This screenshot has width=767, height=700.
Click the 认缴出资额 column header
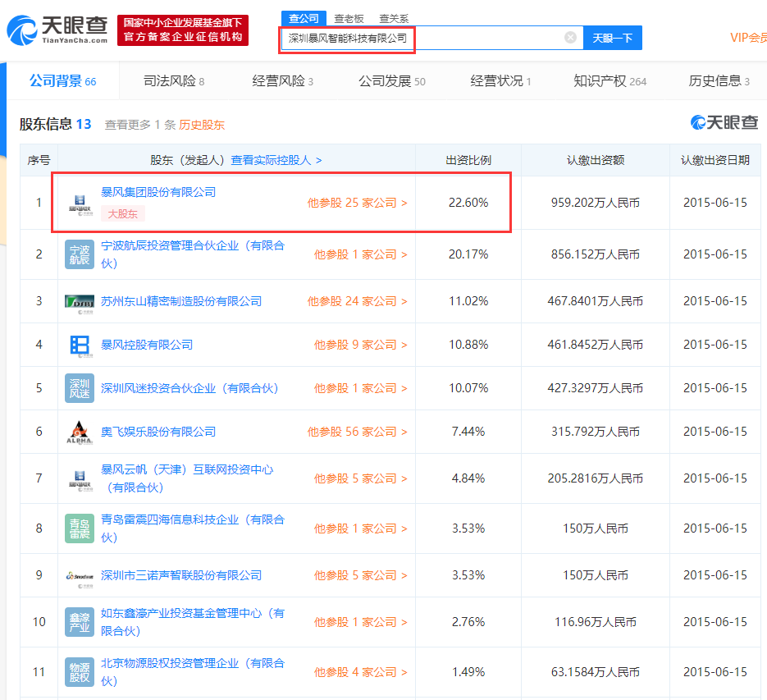click(596, 160)
